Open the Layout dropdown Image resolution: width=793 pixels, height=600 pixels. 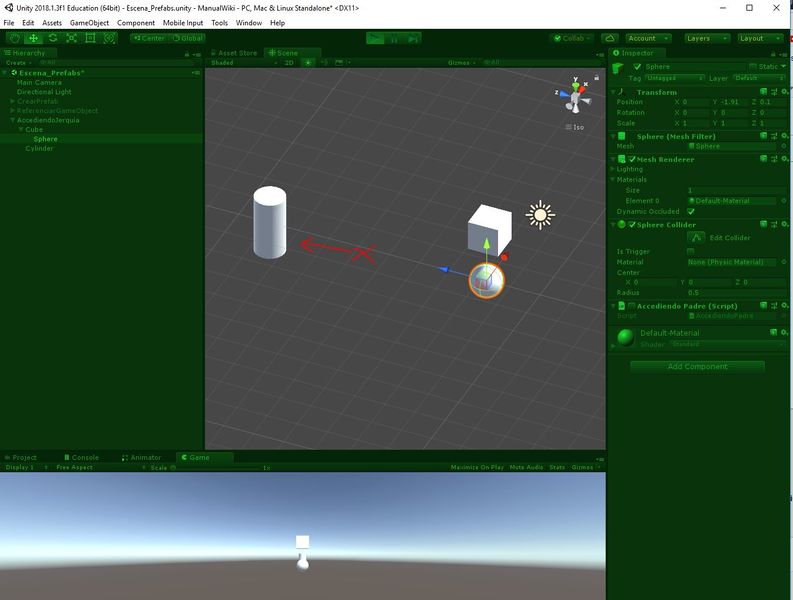760,38
